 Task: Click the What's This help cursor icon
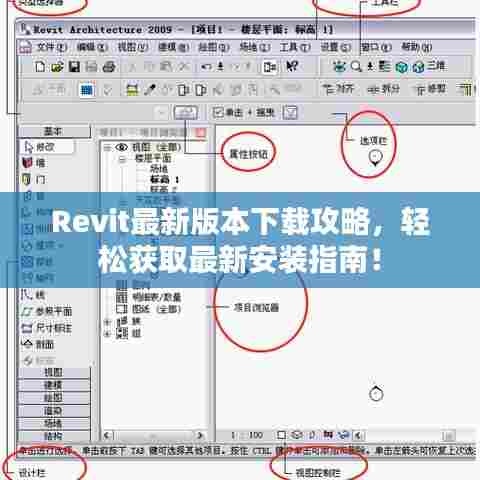click(x=292, y=66)
